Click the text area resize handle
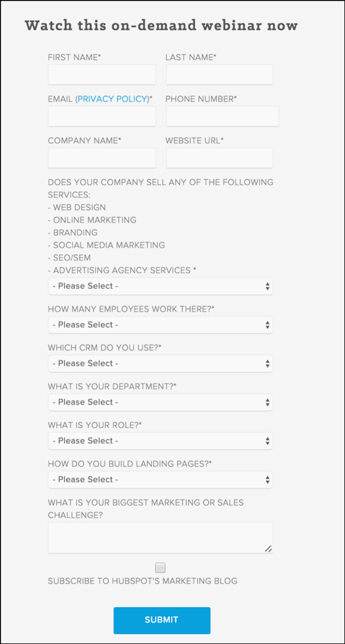The image size is (345, 644). pos(268,548)
